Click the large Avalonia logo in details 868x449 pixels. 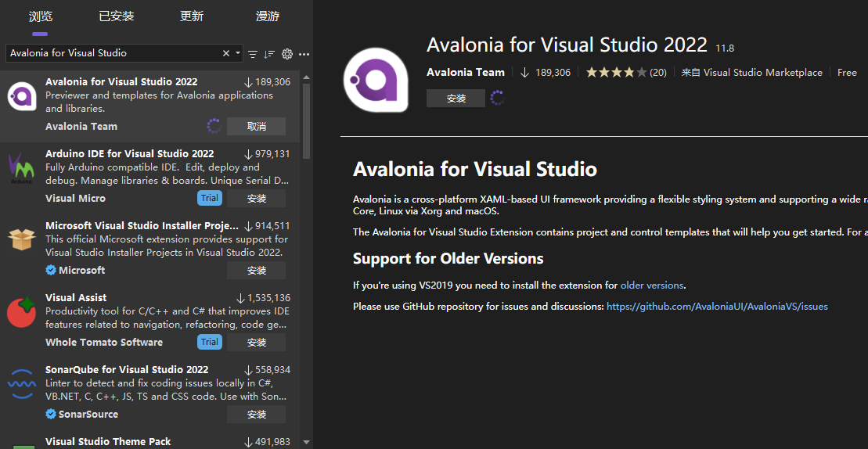tap(376, 81)
